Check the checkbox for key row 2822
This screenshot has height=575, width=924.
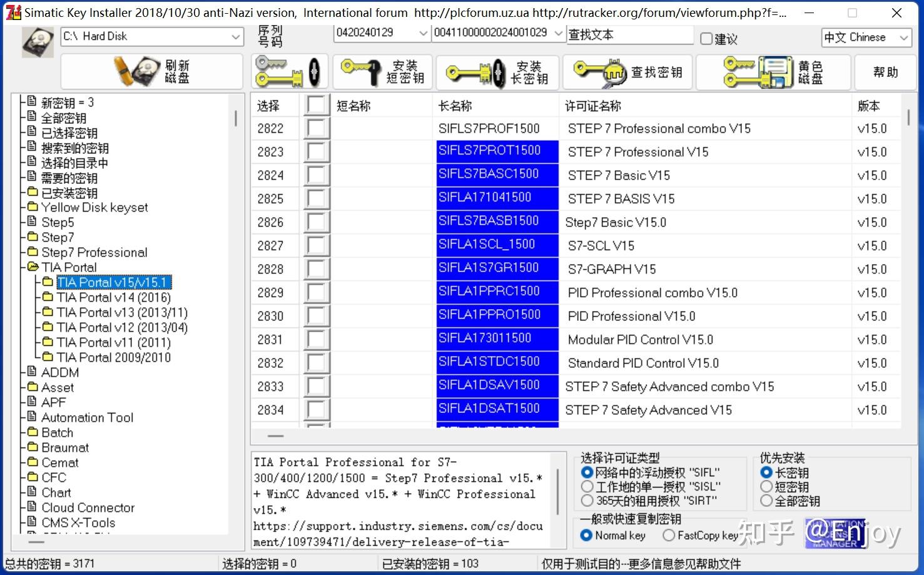(x=317, y=128)
